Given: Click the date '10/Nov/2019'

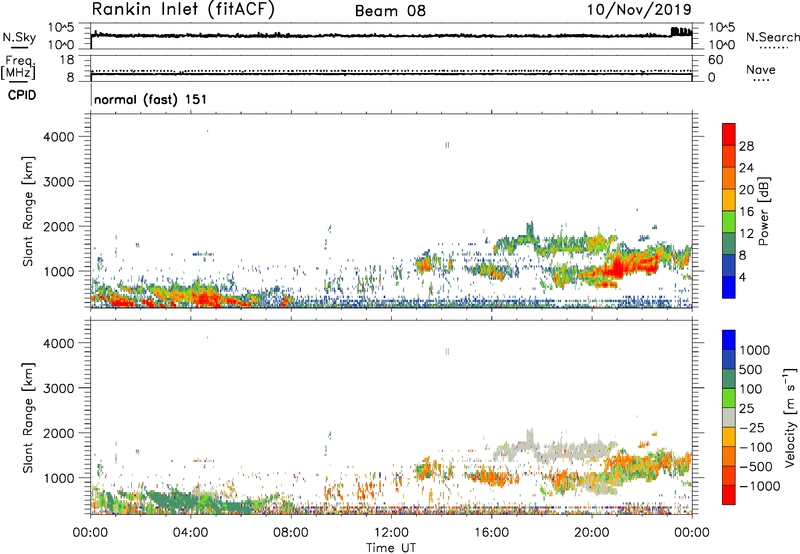Looking at the screenshot, I should click(639, 9).
